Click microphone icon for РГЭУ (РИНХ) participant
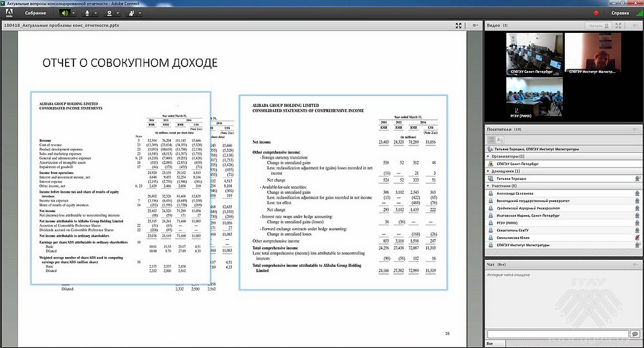The height and width of the screenshot is (348, 644). (637, 223)
